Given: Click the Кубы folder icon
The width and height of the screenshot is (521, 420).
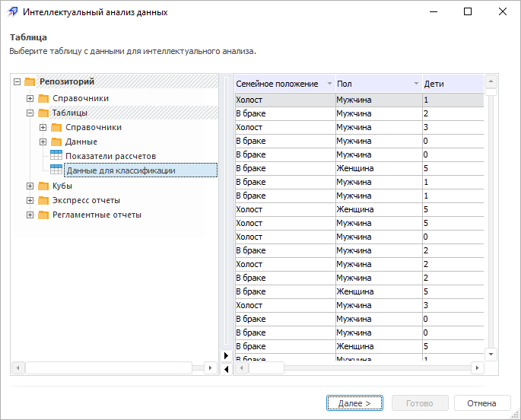Looking at the screenshot, I should pyautogui.click(x=43, y=186).
